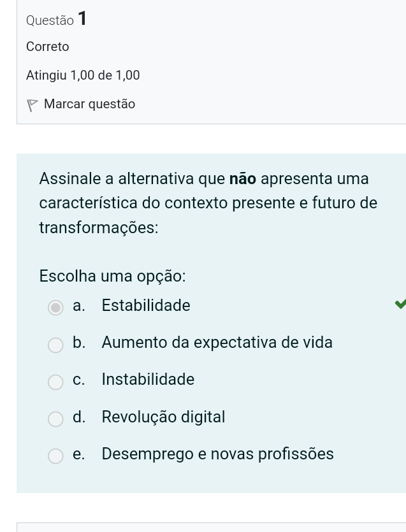This screenshot has width=406, height=532.
Task: Click the Escolha uma opção prompt
Action: click(x=112, y=277)
